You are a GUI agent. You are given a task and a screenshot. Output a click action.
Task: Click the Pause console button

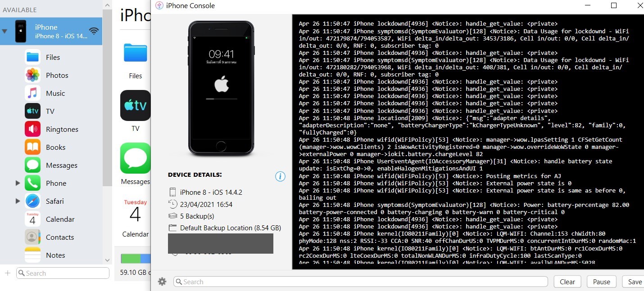pos(601,282)
